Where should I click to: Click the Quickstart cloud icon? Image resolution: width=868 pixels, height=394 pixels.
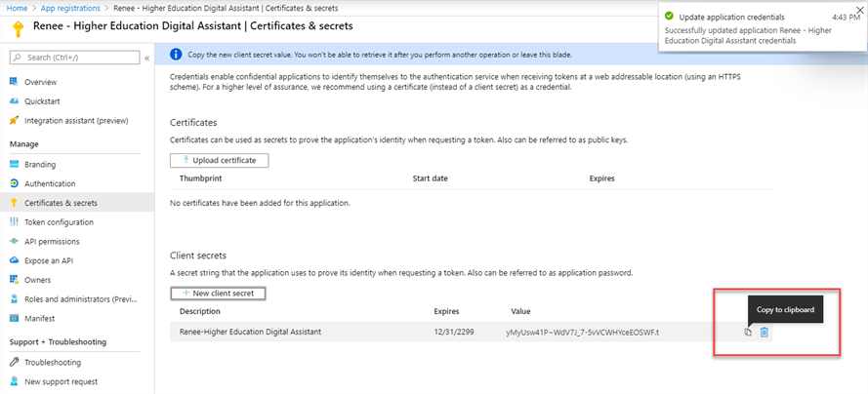coord(15,101)
